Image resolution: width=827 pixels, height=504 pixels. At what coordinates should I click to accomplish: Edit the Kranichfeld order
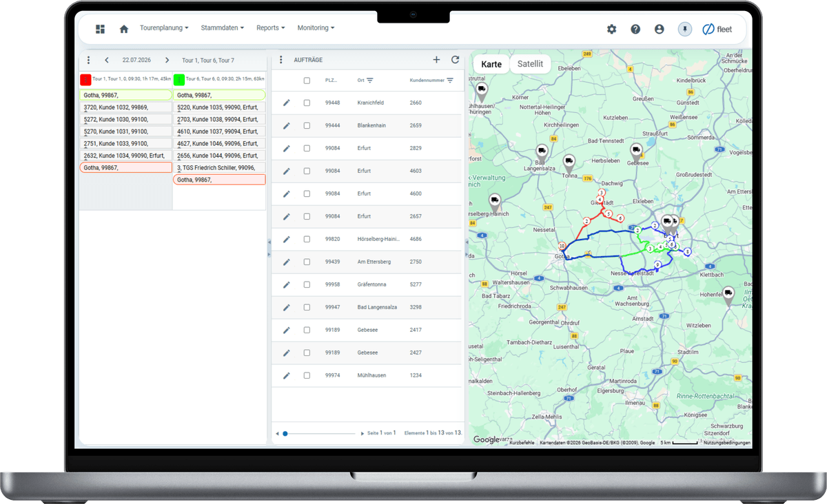[287, 103]
